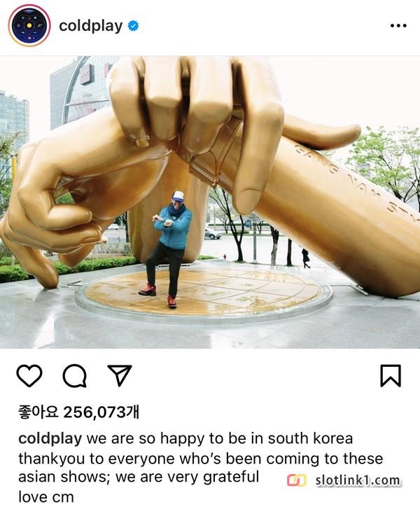Tap the pedestrian in black behind the statue
The width and height of the screenshot is (420, 509).
click(305, 258)
